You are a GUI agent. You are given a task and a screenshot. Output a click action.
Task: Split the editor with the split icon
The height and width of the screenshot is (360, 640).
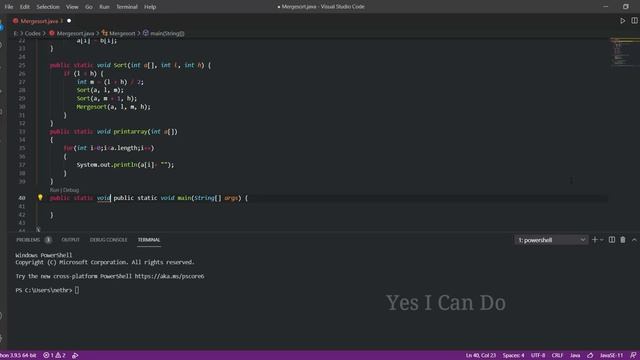(x=634, y=20)
